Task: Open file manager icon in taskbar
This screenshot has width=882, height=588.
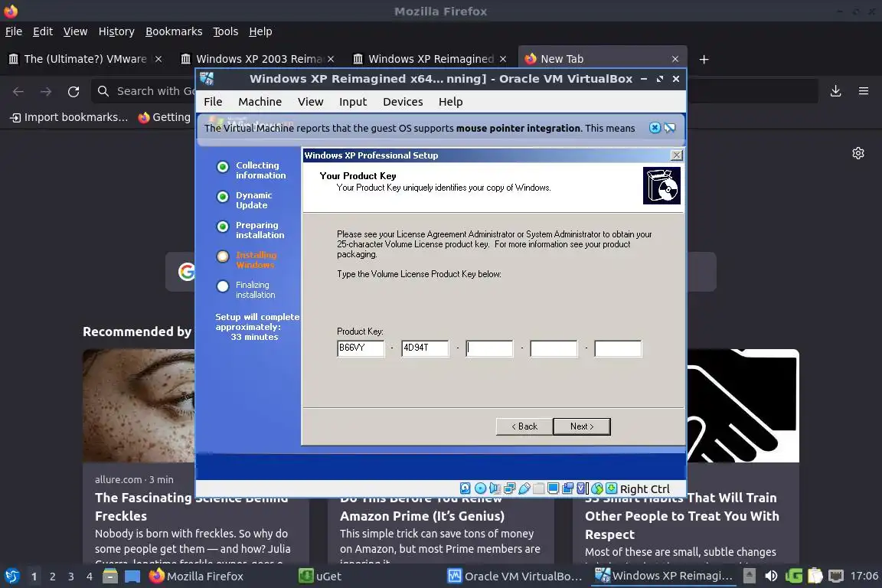Action: point(110,577)
